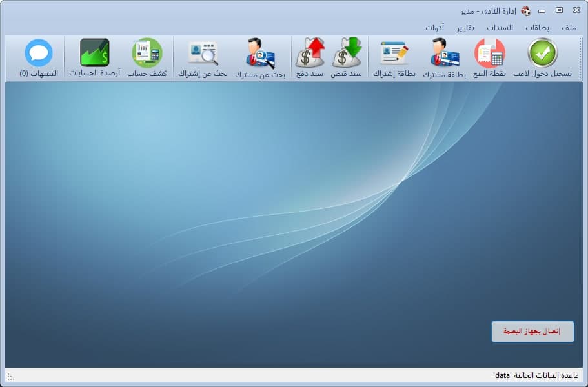Launch member search (بحث عن مشترك)
Screen dimensions: 588x387
[260, 58]
